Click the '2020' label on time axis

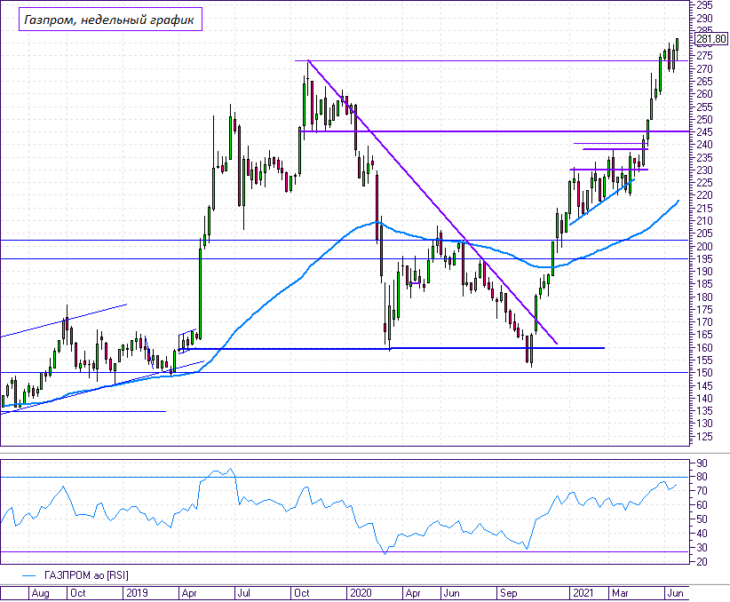[360, 593]
